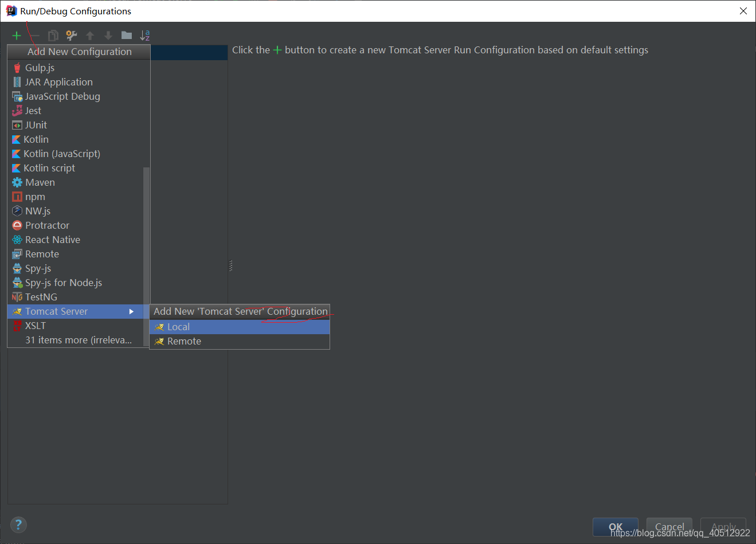
Task: Select NW.js configuration type
Action: pos(75,211)
